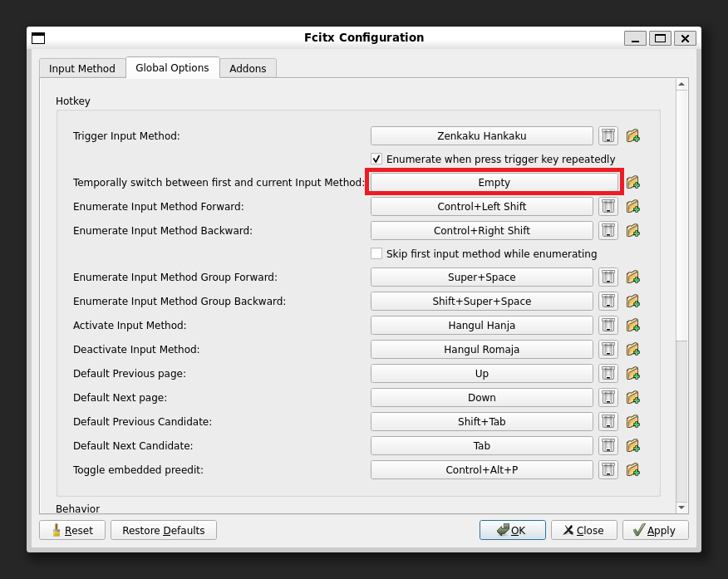This screenshot has width=728, height=579.
Task: Delete the Enumerate Input Method Forward hotkey
Action: point(608,207)
